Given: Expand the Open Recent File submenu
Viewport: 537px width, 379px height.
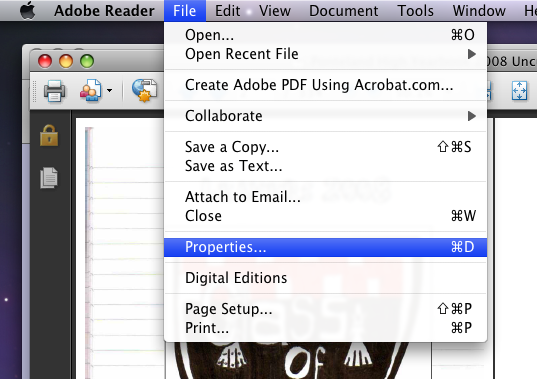Looking at the screenshot, I should [325, 54].
